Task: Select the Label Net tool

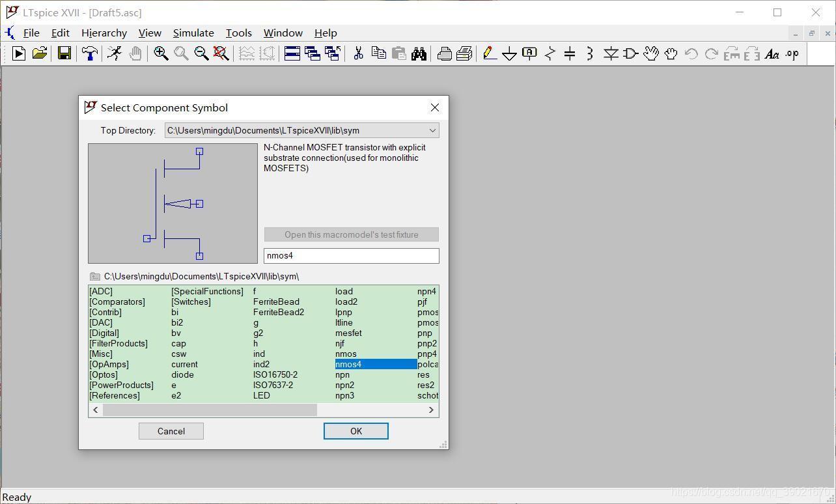Action: (530, 53)
